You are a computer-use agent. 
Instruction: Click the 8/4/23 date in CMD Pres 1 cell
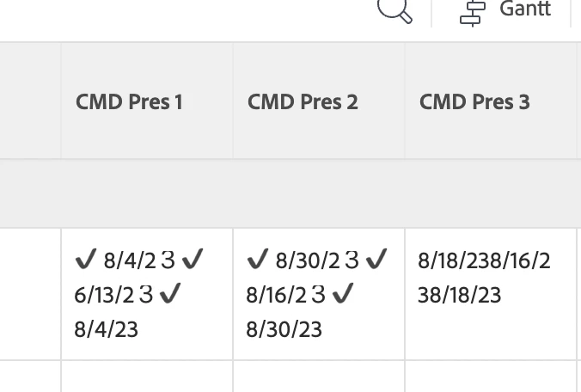(107, 329)
